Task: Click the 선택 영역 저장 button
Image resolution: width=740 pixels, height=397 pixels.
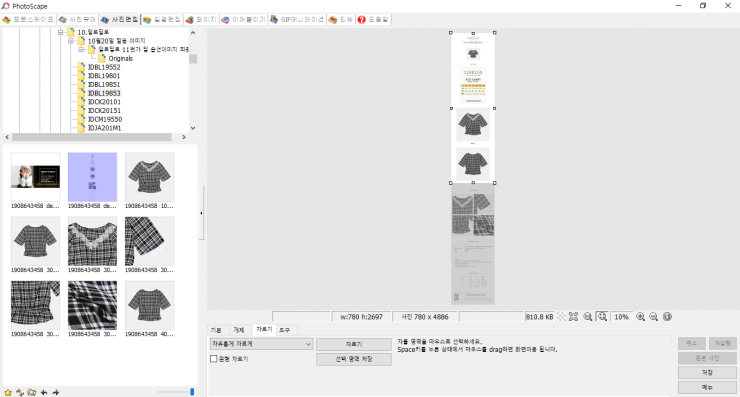Action: (x=353, y=359)
